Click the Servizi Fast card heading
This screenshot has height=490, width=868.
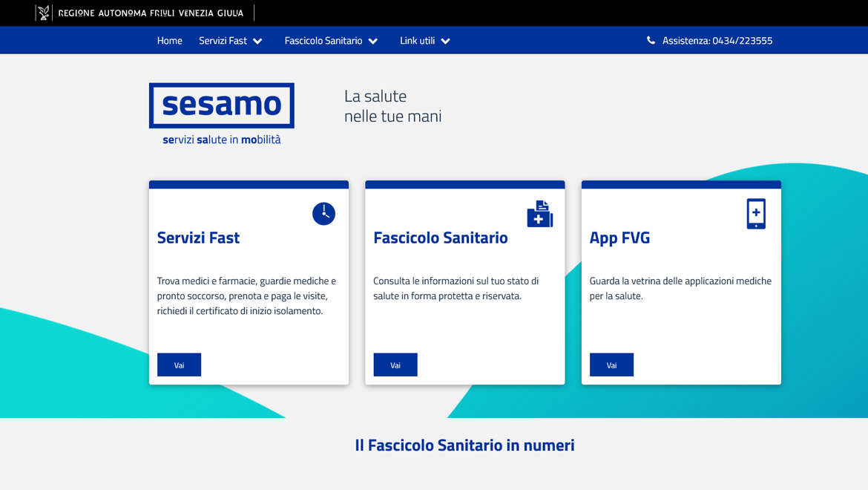(198, 238)
